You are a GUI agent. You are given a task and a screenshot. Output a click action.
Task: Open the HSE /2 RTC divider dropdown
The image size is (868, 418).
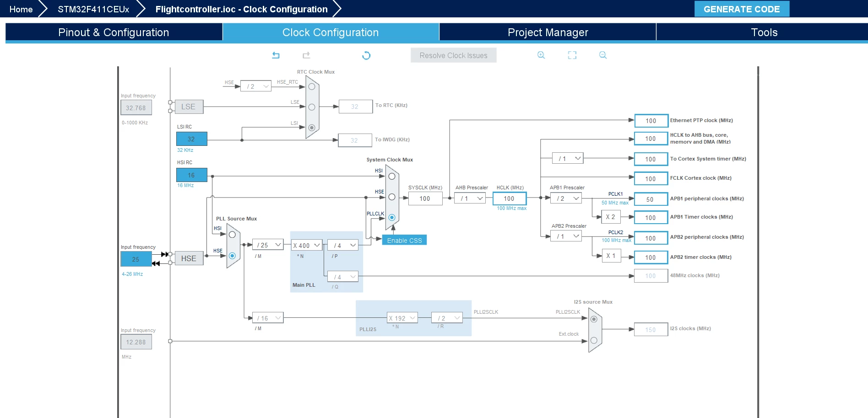[x=256, y=86]
